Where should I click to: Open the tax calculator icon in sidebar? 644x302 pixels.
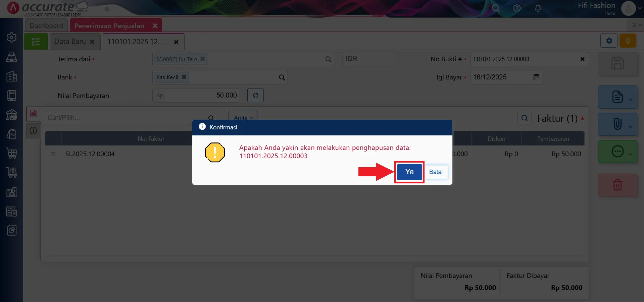coord(12,211)
